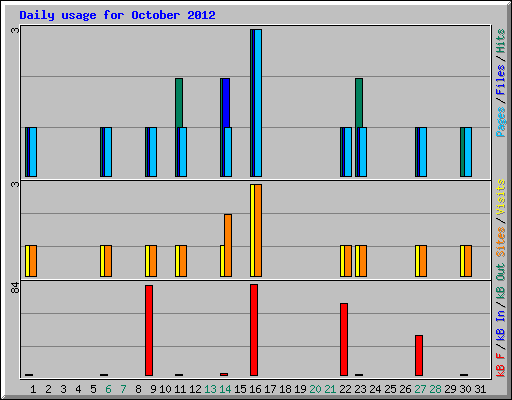
Task: Click green weekend day label "28"
Action: tap(435, 389)
